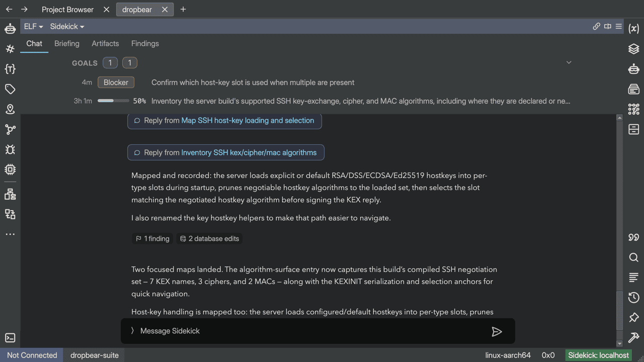This screenshot has height=362, width=644.
Task: Click the 0x0 address in status bar
Action: click(x=548, y=355)
